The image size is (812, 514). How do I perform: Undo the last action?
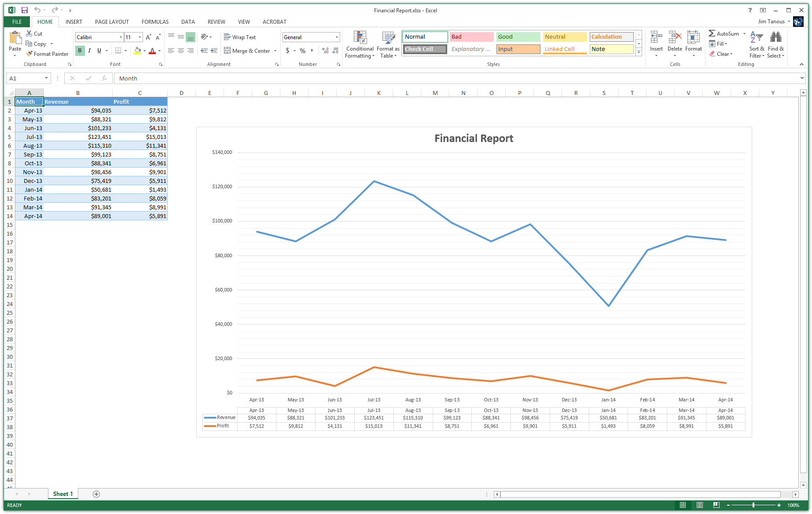[37, 10]
